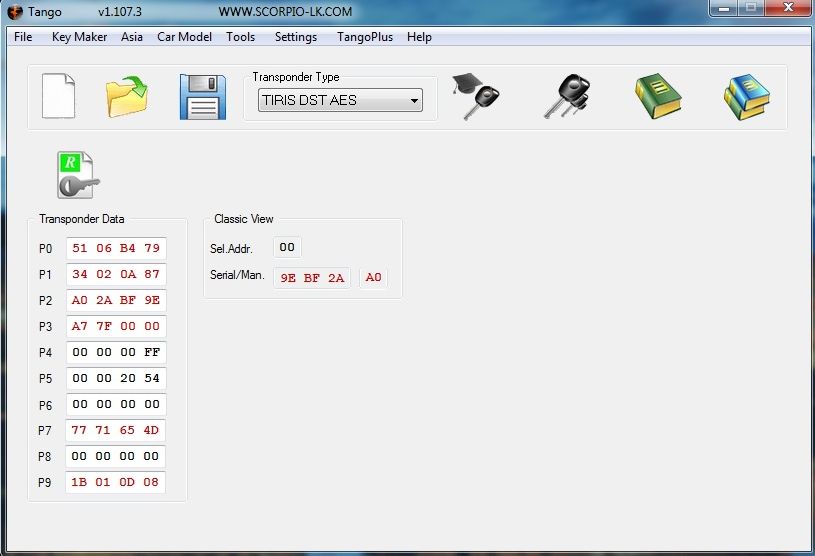Viewport: 815px width, 556px height.
Task: Open the single green book icon
Action: pyautogui.click(x=658, y=96)
